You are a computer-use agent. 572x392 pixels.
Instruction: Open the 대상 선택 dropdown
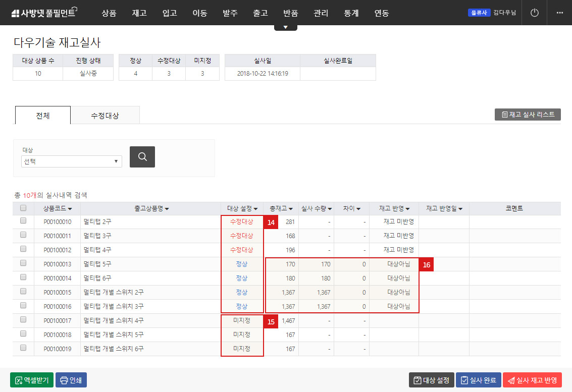(x=71, y=160)
